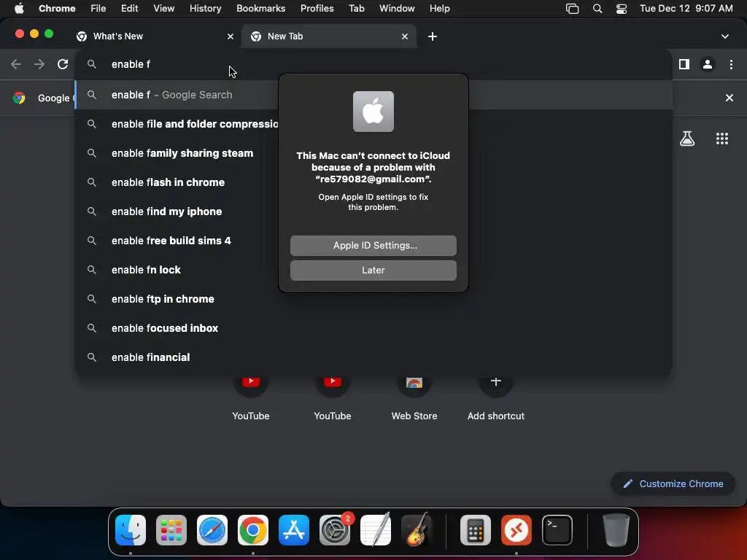
Task: Open Terminal from the Dock
Action: coord(557,530)
